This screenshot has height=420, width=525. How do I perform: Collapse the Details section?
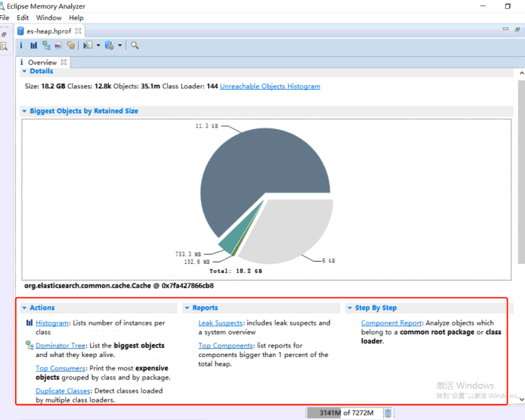point(24,71)
